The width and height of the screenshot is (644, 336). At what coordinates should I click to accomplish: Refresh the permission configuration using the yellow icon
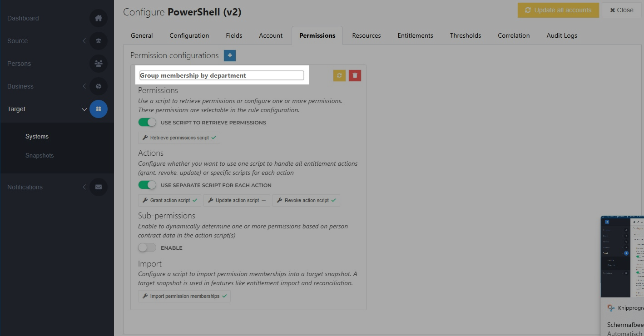tap(339, 75)
